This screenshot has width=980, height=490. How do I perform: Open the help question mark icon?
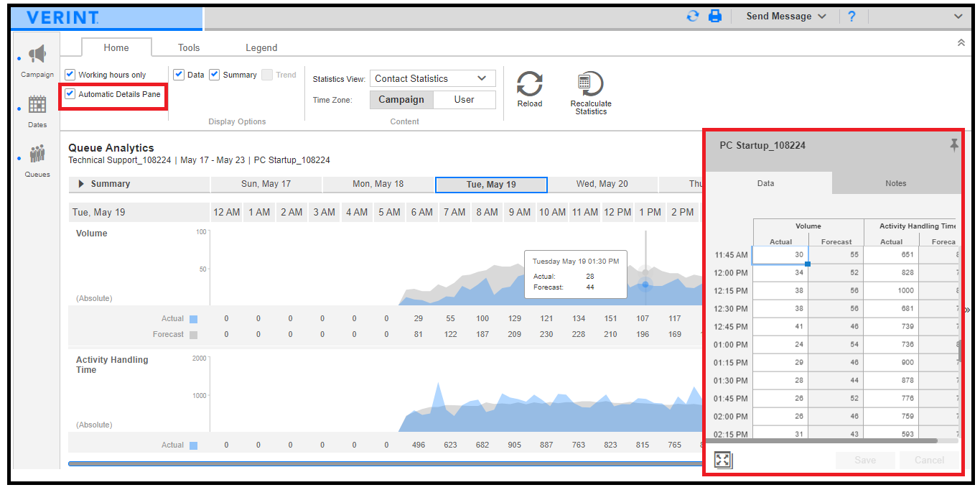851,16
